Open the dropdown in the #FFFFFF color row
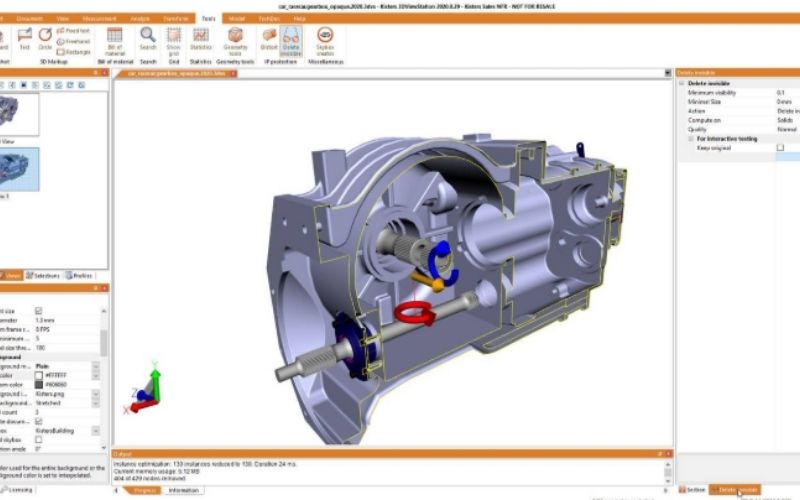Image resolution: width=800 pixels, height=500 pixels. coord(95,376)
